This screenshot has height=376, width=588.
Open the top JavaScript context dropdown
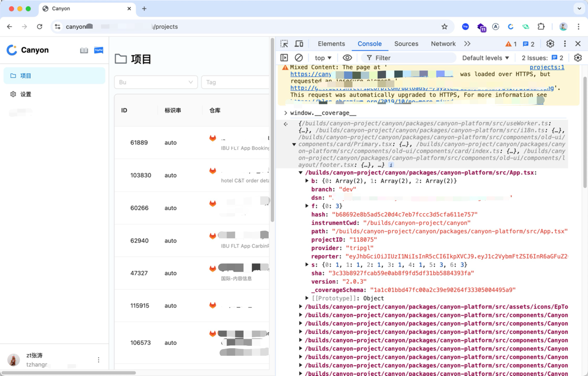coord(323,58)
